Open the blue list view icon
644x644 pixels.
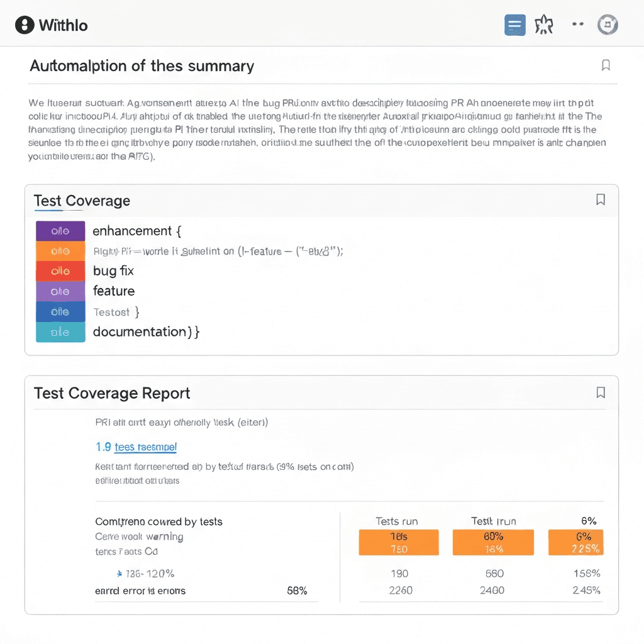514,25
